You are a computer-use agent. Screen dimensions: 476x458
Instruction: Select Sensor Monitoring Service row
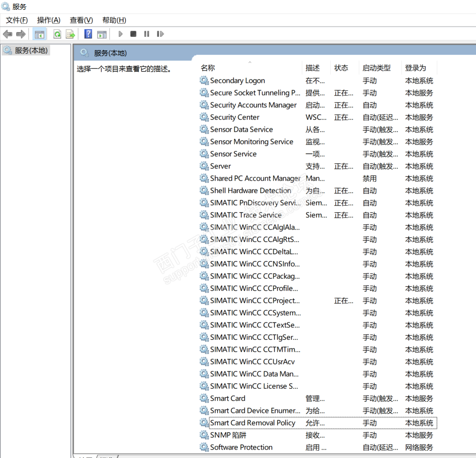[x=318, y=141]
